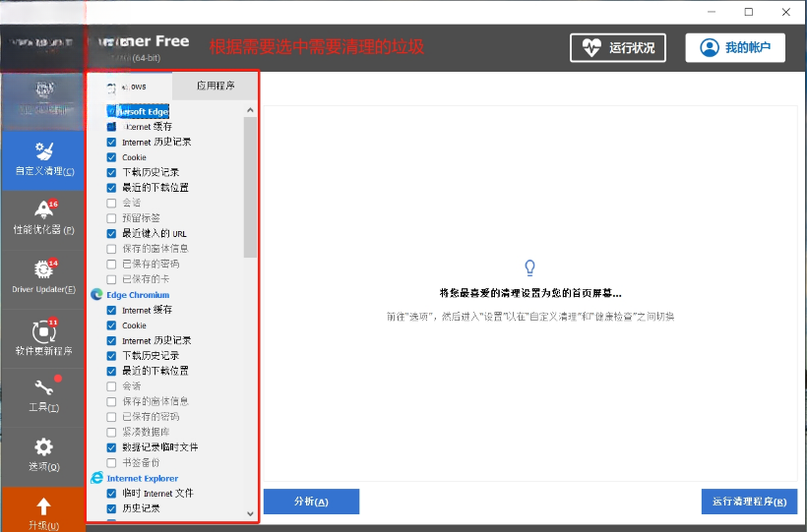Enable Microsoft Edge 会话 checkbox
The image size is (807, 532).
click(x=111, y=204)
